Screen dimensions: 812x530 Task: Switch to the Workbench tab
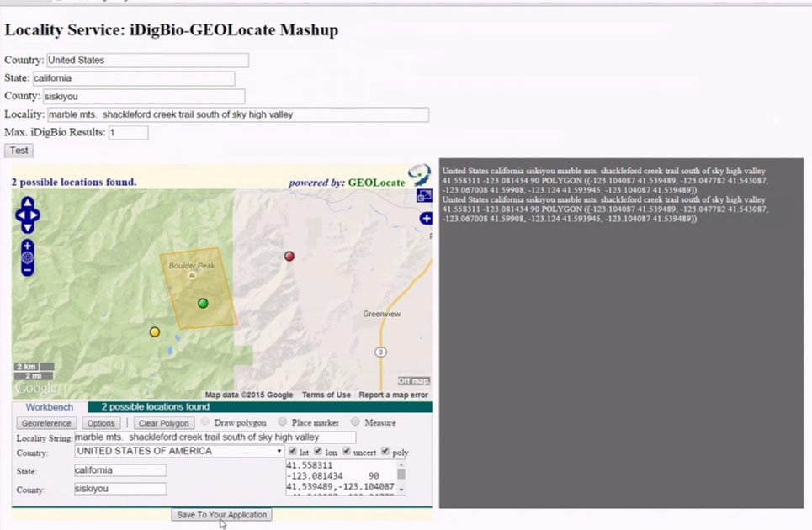pyautogui.click(x=49, y=407)
